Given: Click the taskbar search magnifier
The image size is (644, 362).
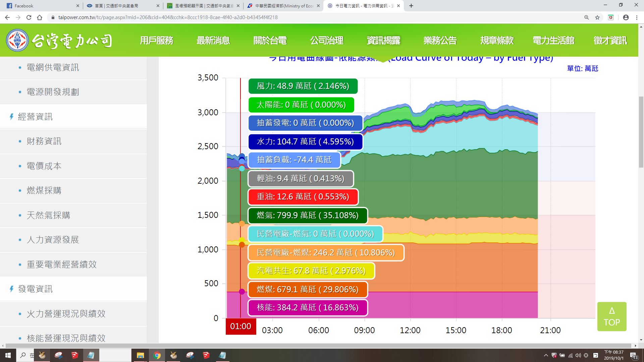Looking at the screenshot, I should 23,355.
